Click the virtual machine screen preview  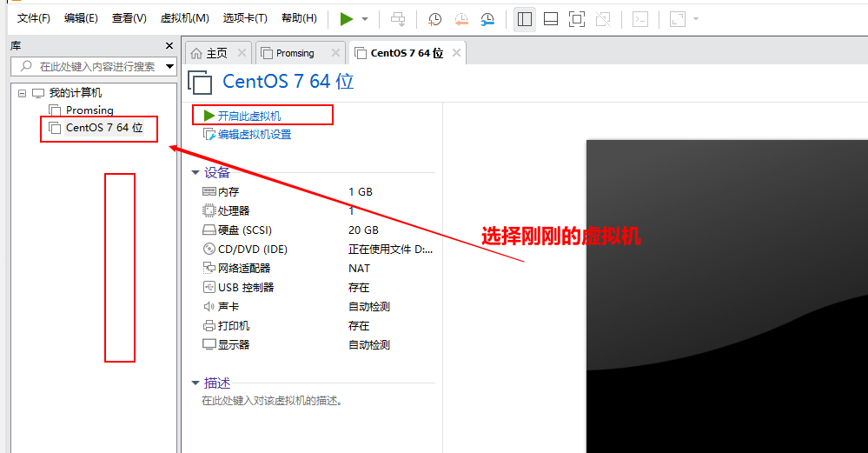[727, 296]
